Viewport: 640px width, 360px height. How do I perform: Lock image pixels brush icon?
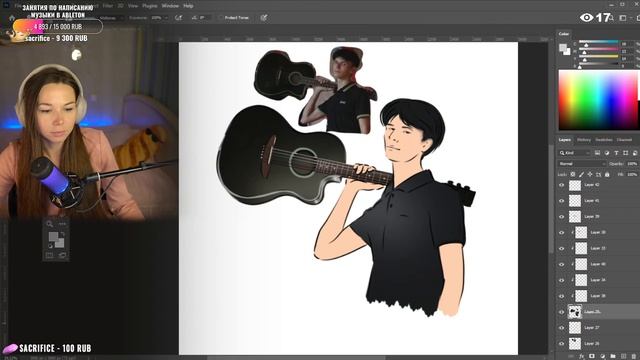pyautogui.click(x=581, y=174)
